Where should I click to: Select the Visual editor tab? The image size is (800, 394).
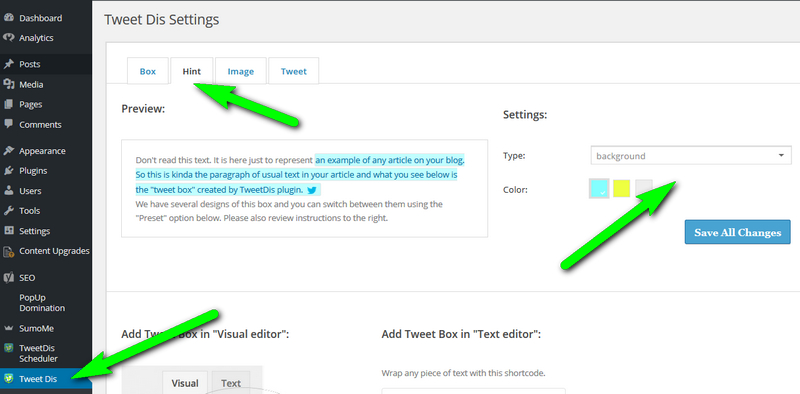(185, 383)
